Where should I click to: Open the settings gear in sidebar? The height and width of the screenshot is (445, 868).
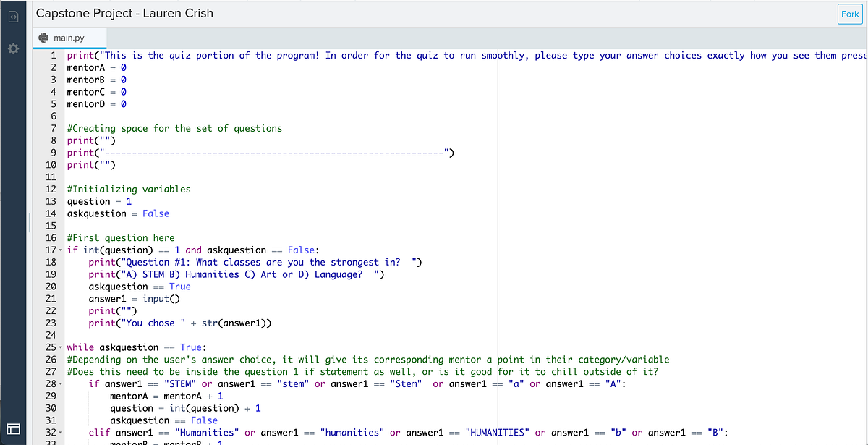point(12,49)
